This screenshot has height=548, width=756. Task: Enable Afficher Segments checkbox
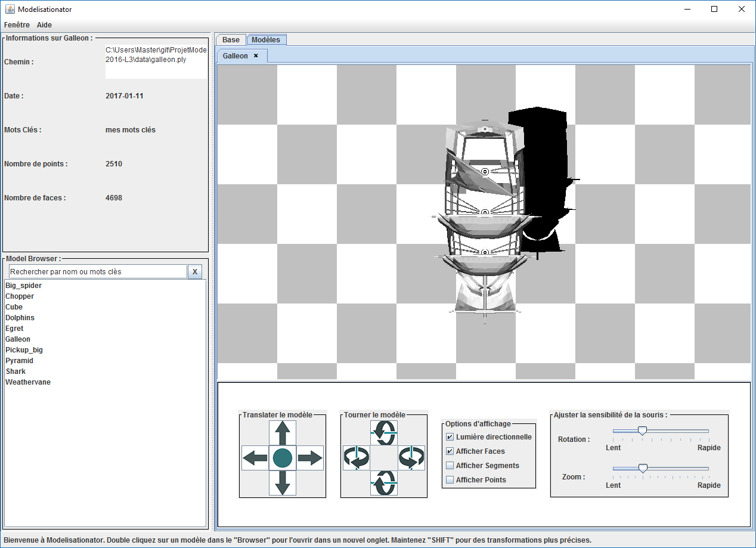click(450, 466)
